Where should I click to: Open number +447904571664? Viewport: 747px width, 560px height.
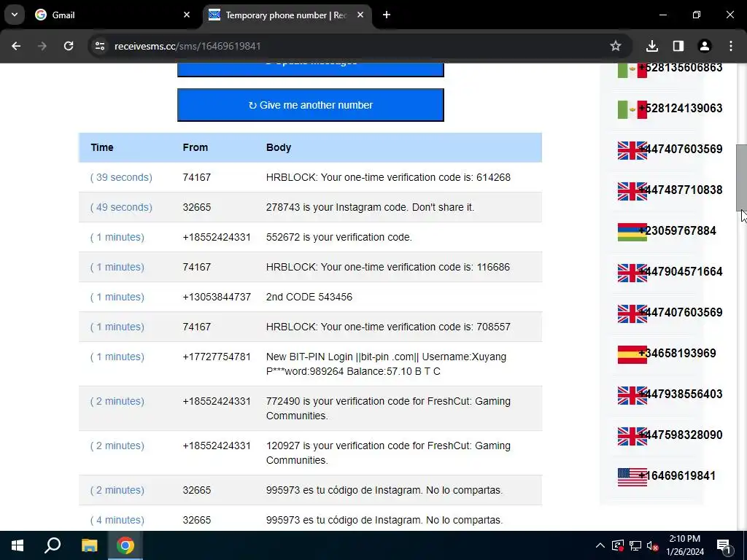point(681,272)
